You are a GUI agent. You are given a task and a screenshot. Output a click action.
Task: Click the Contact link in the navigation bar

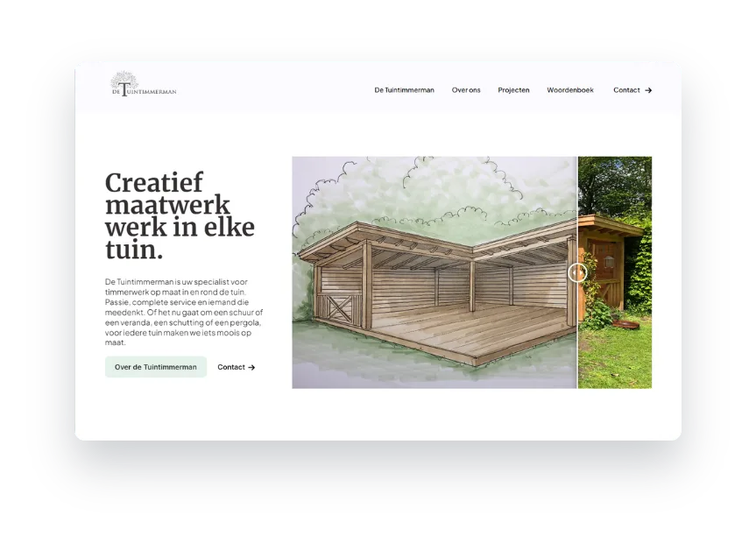[632, 90]
